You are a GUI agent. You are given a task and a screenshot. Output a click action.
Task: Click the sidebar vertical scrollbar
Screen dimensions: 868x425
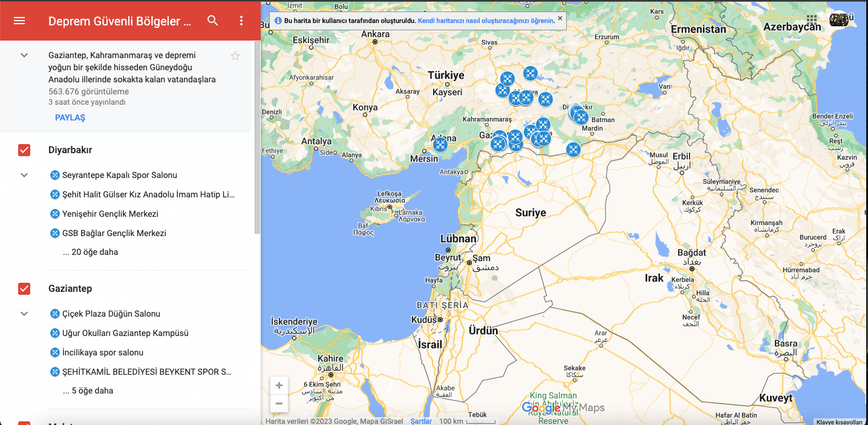[x=257, y=138]
